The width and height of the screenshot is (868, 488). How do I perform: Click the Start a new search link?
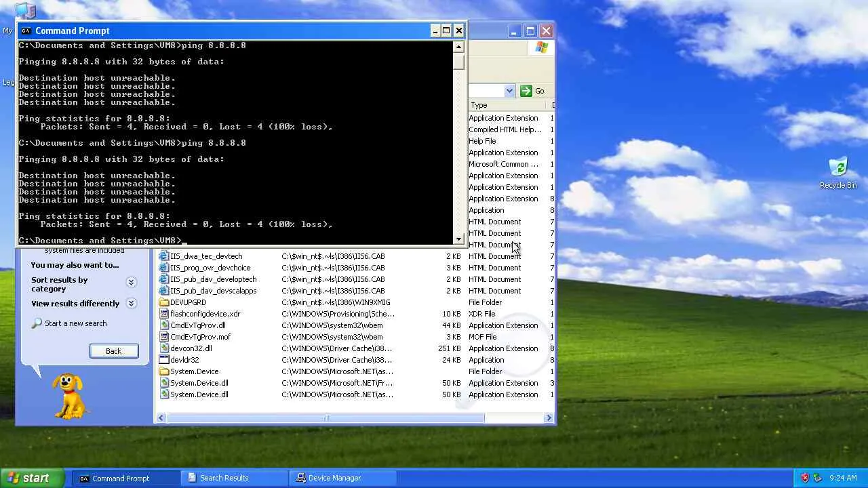pyautogui.click(x=75, y=323)
